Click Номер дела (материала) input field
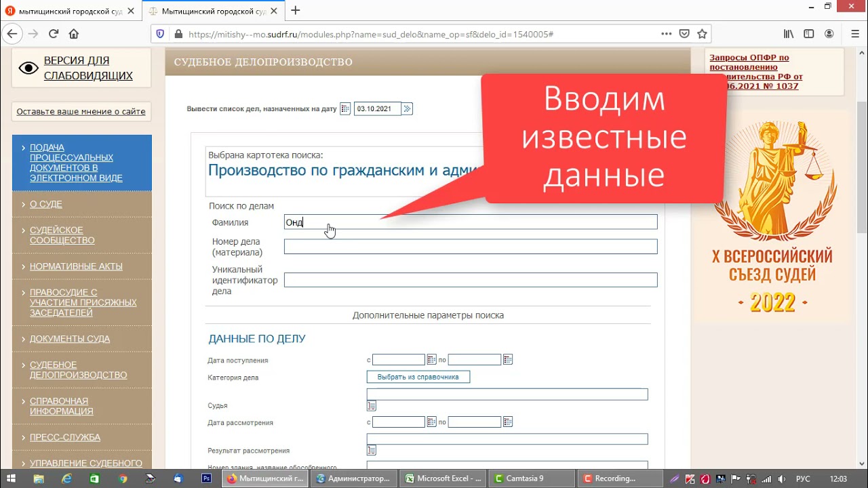 [471, 247]
